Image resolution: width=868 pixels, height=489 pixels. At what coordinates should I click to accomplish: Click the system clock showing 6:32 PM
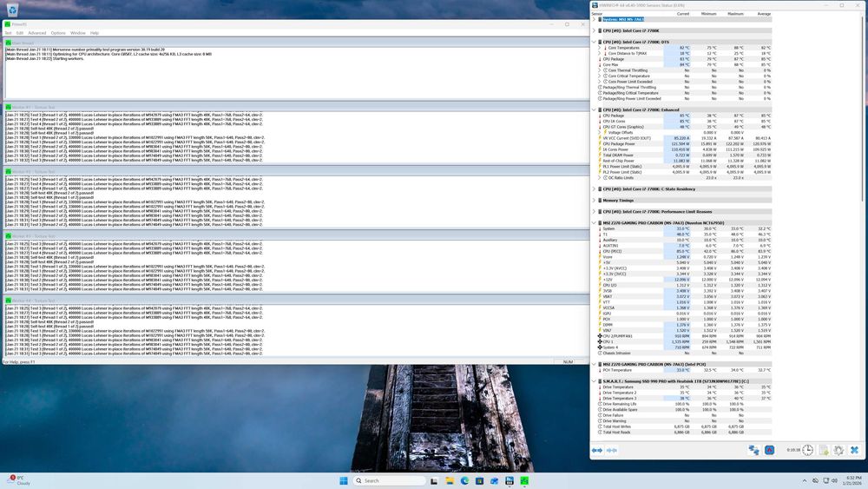tap(853, 480)
